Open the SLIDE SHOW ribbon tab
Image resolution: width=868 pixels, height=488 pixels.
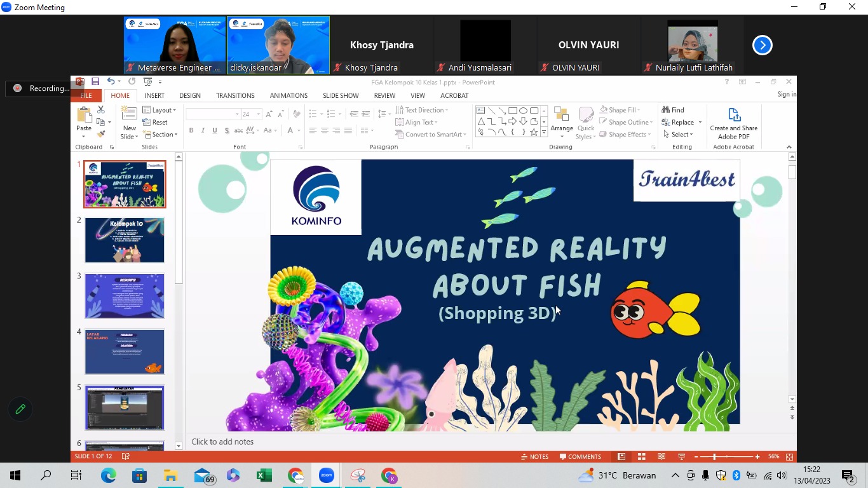point(340,95)
